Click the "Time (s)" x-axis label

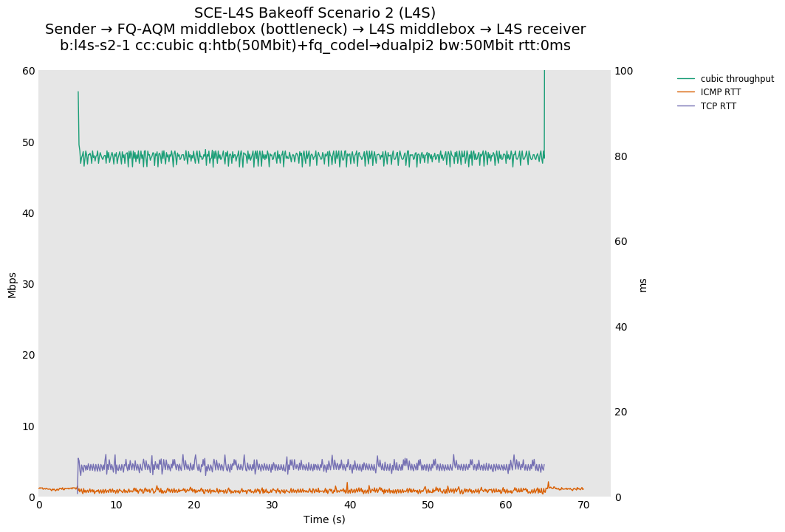(x=324, y=519)
